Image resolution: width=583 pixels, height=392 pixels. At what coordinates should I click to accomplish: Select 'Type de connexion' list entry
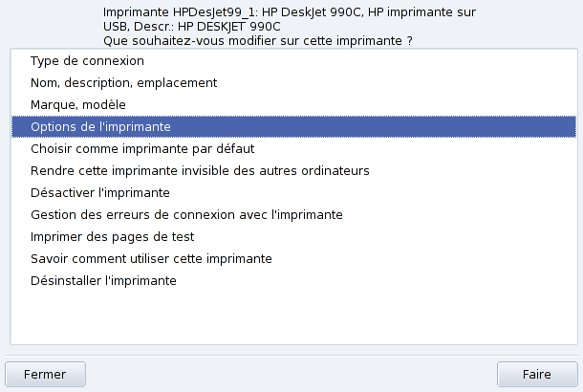(87, 61)
